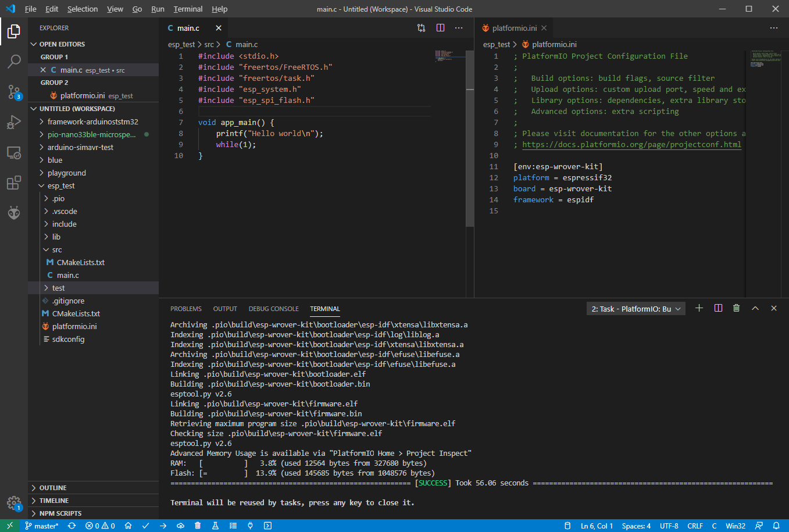Open PlatformIO new terminal icon in status bar

point(267,526)
